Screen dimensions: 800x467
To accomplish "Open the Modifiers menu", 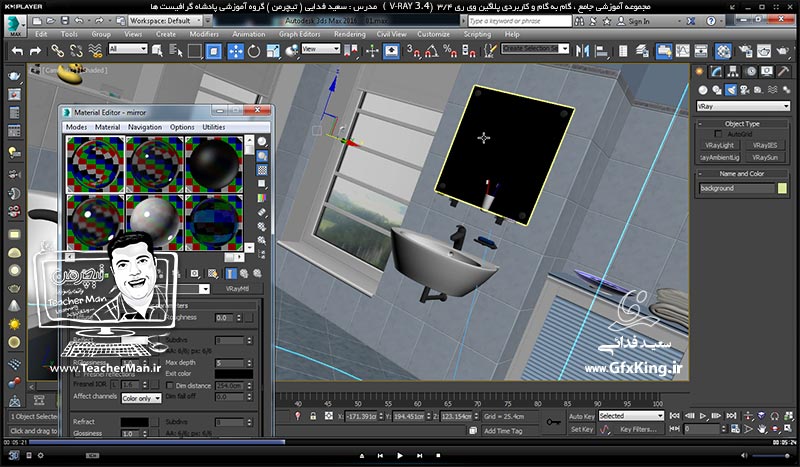I will tap(204, 34).
